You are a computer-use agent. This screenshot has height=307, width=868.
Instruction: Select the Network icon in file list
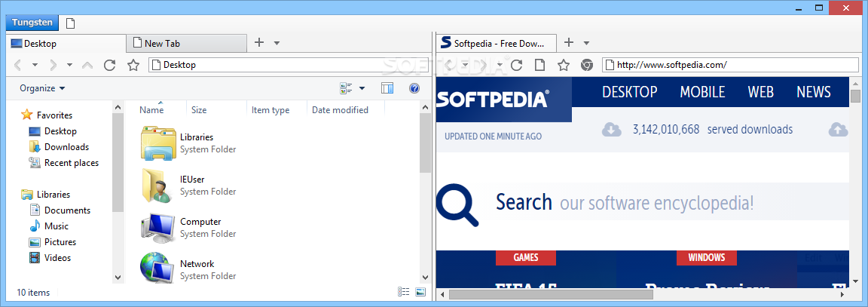pyautogui.click(x=158, y=269)
